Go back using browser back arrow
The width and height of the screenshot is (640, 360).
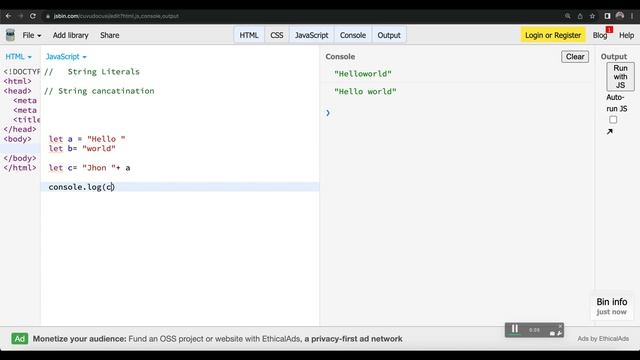[x=8, y=16]
